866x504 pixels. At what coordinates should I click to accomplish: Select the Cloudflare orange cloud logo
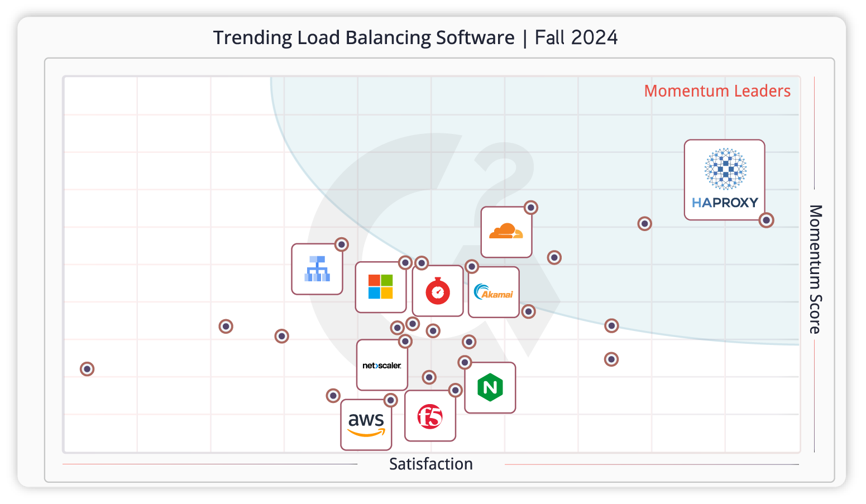[506, 232]
